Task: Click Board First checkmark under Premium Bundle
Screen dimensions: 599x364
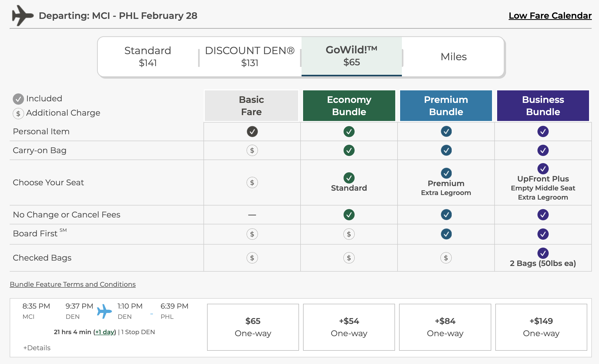Action: tap(446, 234)
